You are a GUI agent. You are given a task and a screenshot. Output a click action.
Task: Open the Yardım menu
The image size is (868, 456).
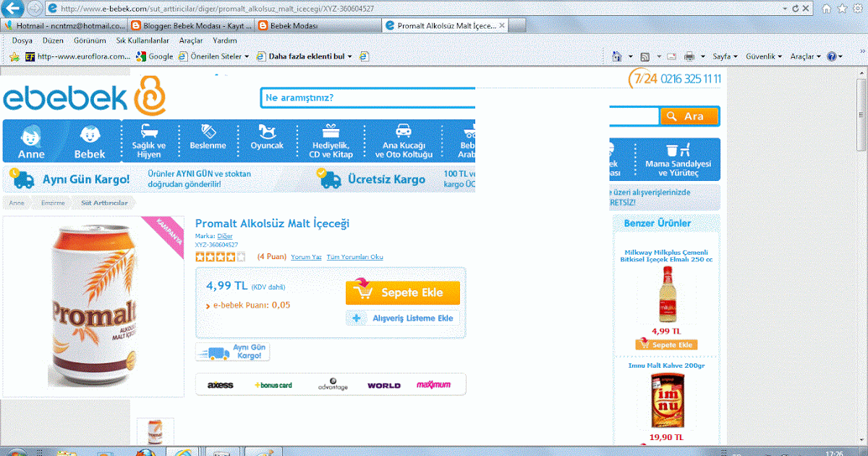pos(225,41)
